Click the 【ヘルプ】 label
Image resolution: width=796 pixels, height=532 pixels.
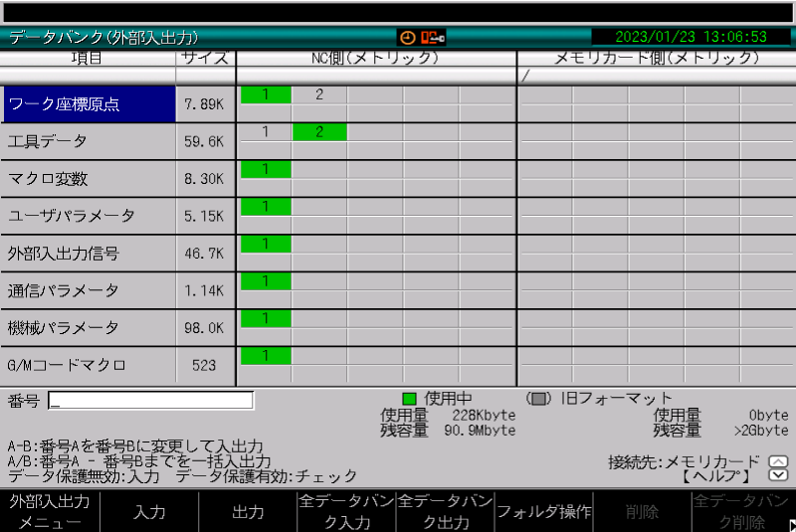click(715, 475)
